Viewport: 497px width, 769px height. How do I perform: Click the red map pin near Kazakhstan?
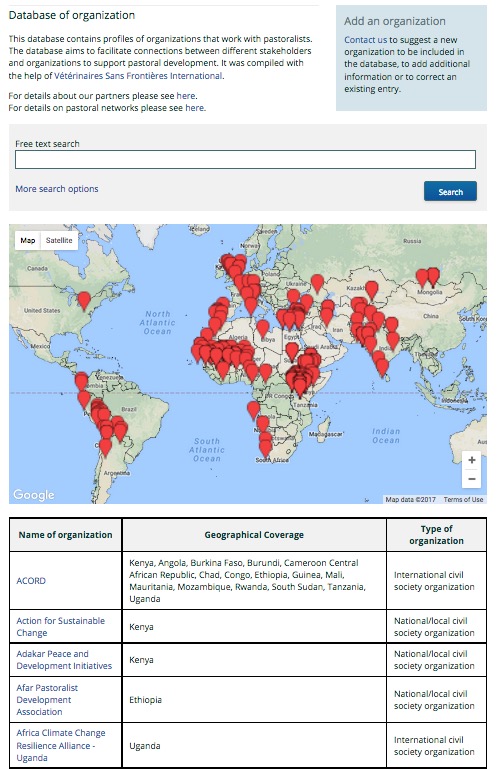[372, 290]
